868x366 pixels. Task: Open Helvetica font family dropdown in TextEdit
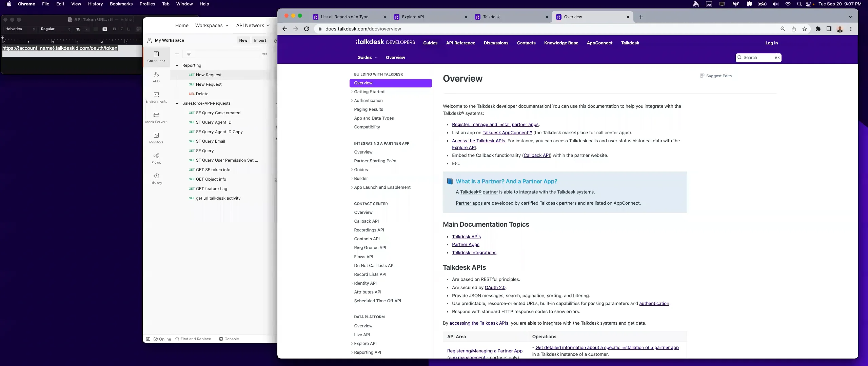pyautogui.click(x=20, y=29)
